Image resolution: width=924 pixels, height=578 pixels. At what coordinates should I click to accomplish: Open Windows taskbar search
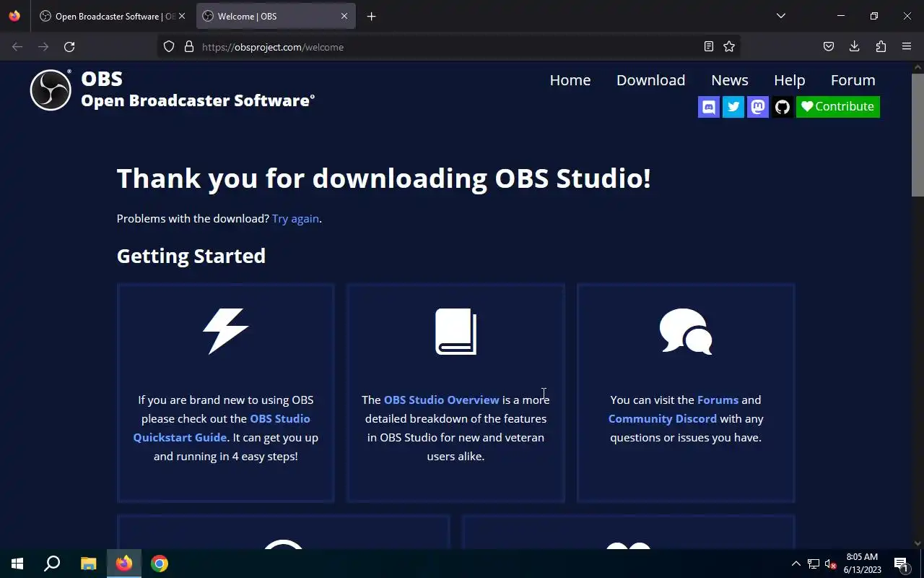[x=52, y=564]
